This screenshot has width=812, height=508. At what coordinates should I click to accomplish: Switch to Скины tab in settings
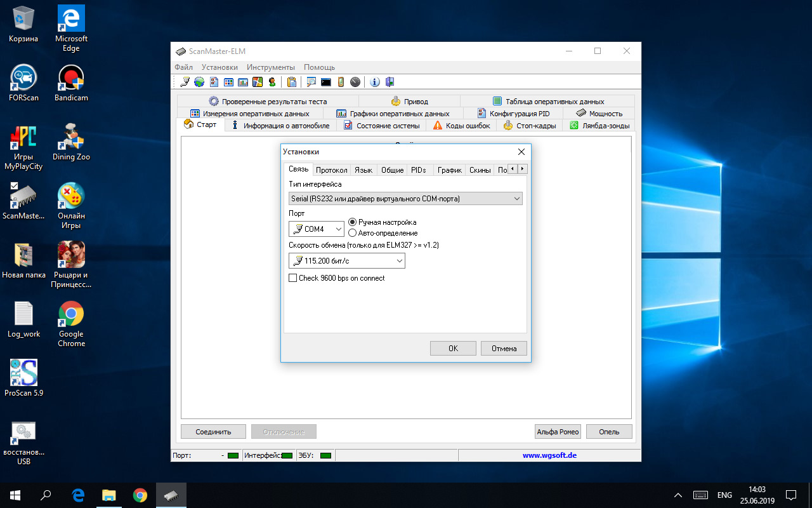(480, 170)
